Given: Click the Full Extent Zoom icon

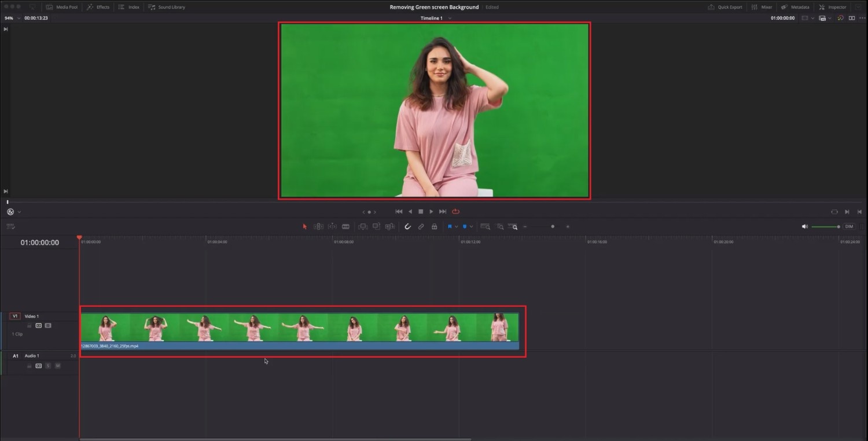Looking at the screenshot, I should [486, 227].
